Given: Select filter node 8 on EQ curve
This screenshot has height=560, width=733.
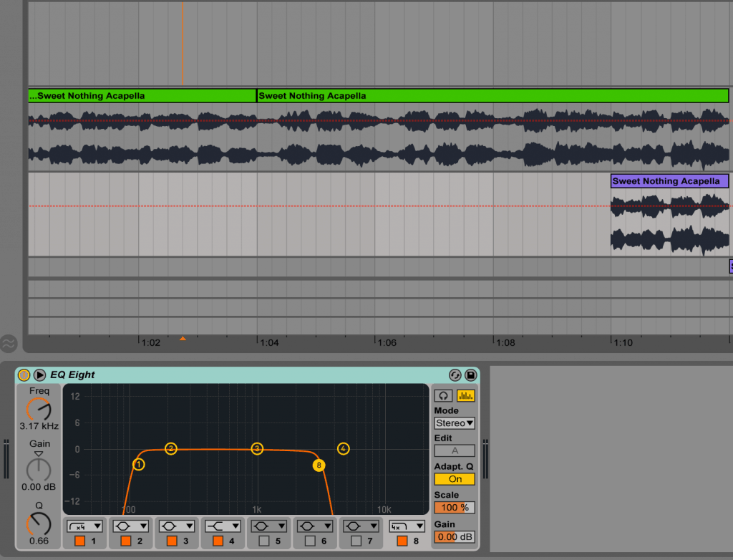Looking at the screenshot, I should click(x=319, y=465).
